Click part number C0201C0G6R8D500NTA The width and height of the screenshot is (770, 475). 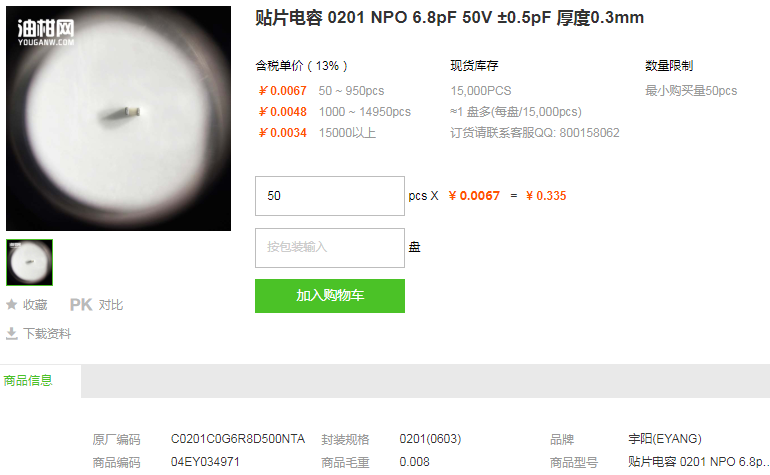tap(238, 439)
